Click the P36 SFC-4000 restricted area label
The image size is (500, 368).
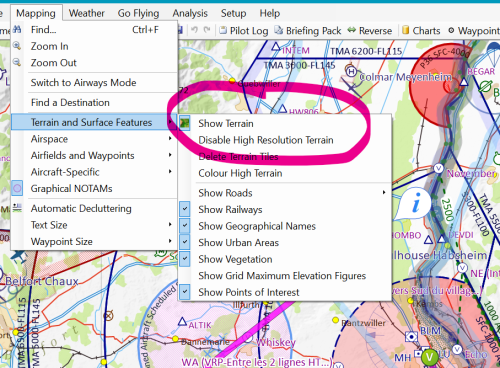pyautogui.click(x=445, y=58)
